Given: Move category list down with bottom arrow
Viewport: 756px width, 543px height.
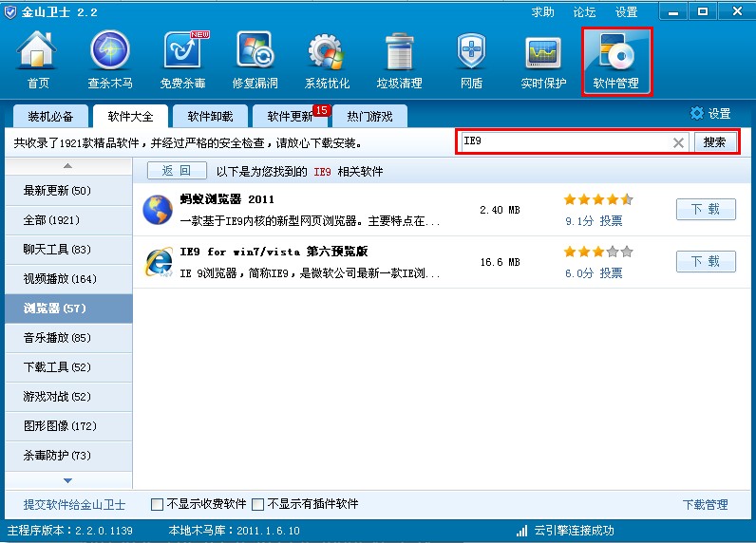Looking at the screenshot, I should click(x=68, y=480).
